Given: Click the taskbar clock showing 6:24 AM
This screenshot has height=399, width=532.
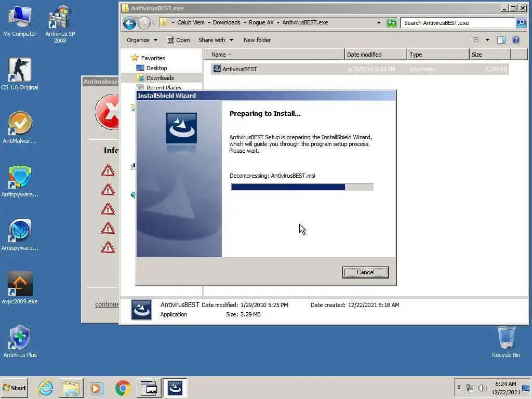Looking at the screenshot, I should pos(506,388).
